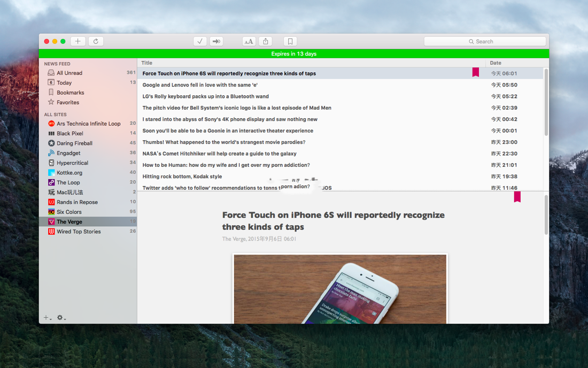Screen dimensions: 588x368
Task: Open the share toolbar button
Action: [x=266, y=41]
